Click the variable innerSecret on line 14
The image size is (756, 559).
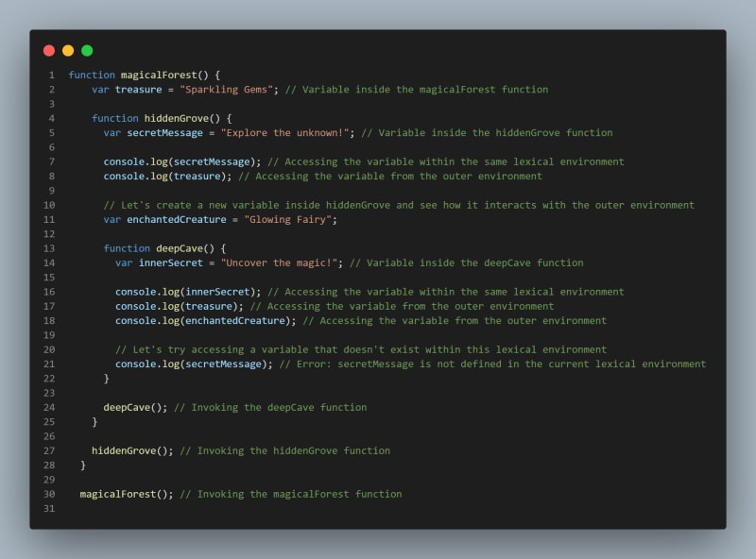click(171, 263)
